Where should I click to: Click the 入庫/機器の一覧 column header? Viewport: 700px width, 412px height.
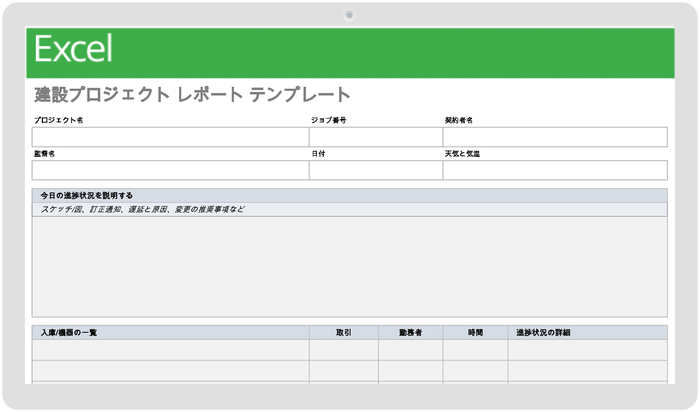click(170, 333)
